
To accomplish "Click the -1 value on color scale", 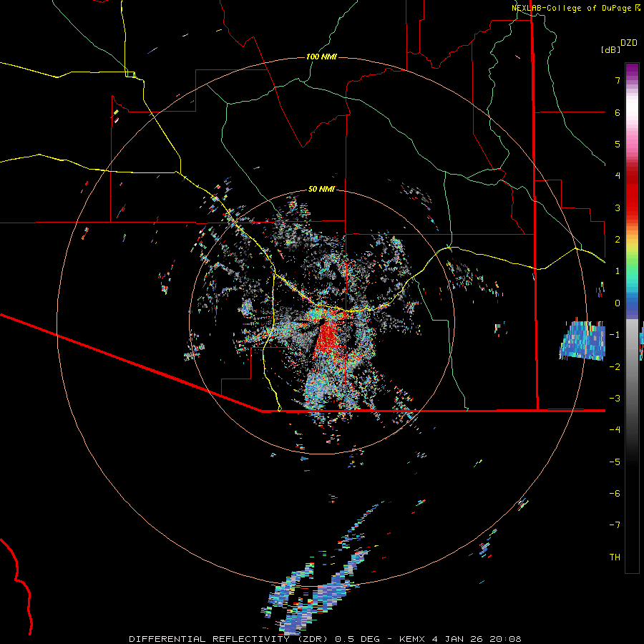I will (615, 335).
